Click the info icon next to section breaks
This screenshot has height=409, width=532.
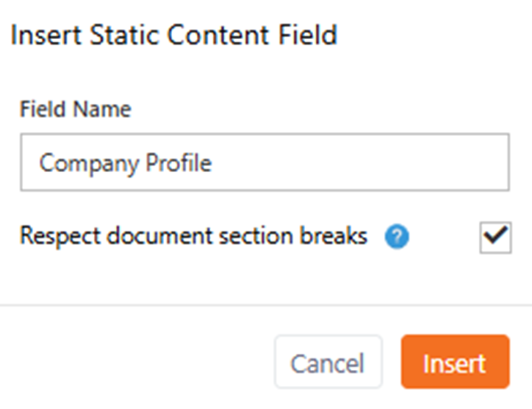coord(397,238)
